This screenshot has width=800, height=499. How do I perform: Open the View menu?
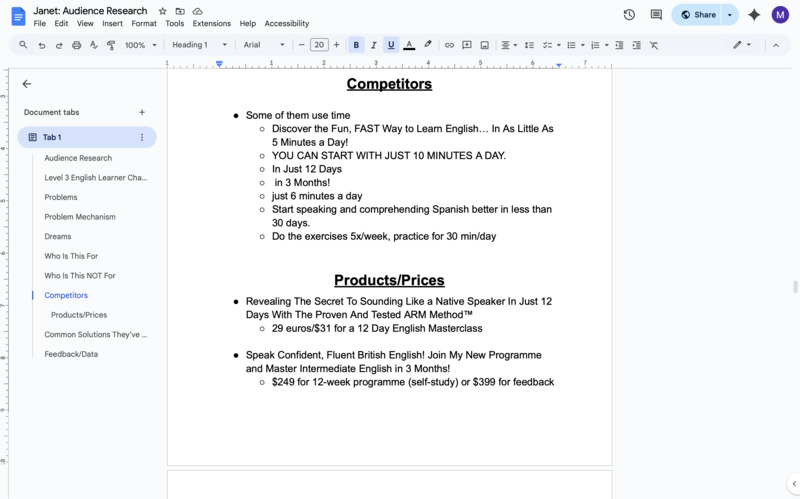[85, 23]
